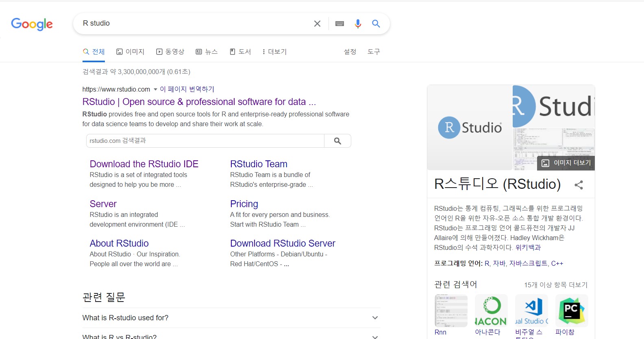The image size is (644, 339).
Task: Open 도구 tools menu
Action: click(x=374, y=52)
